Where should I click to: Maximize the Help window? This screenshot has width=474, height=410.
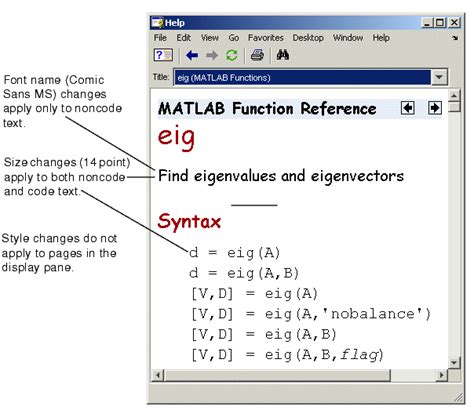(440, 23)
